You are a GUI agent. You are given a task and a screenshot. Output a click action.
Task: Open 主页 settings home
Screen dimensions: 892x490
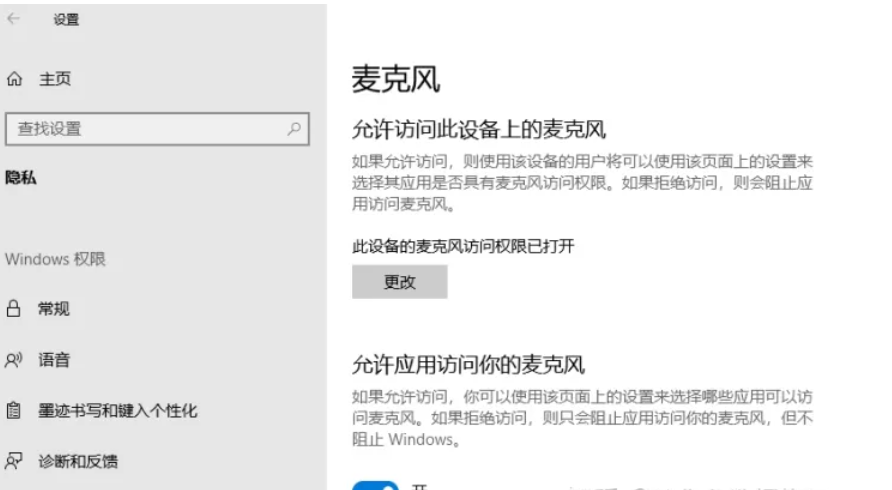[x=55, y=79]
